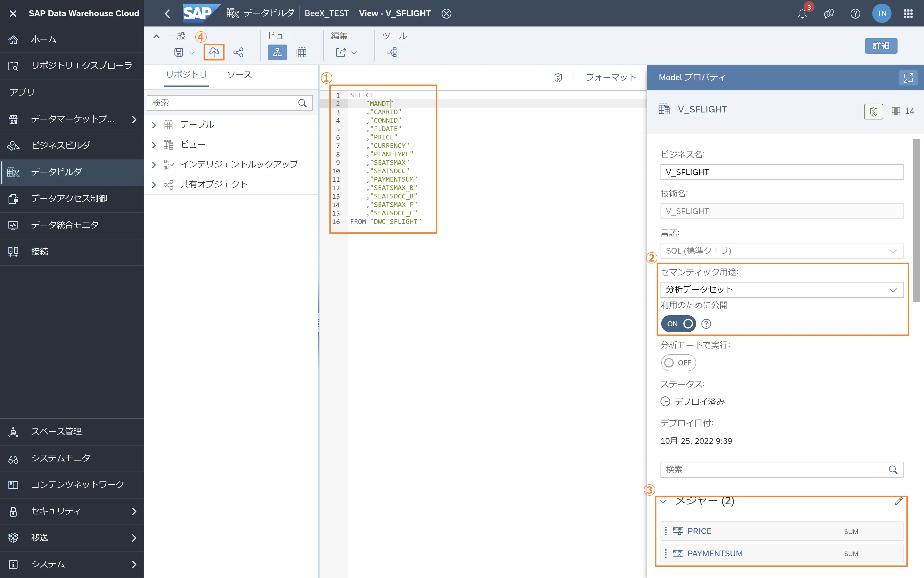
Task: Expand the システム submenu arrow
Action: coord(134,564)
